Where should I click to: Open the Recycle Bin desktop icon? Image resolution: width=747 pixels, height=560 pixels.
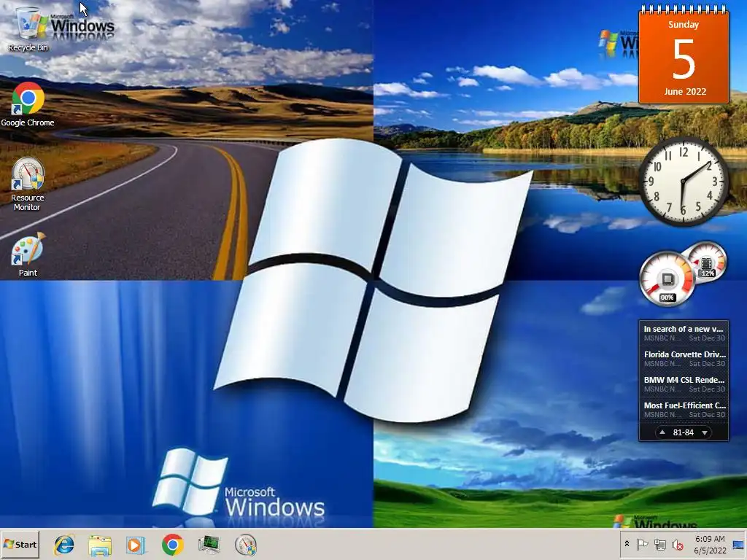[28, 28]
